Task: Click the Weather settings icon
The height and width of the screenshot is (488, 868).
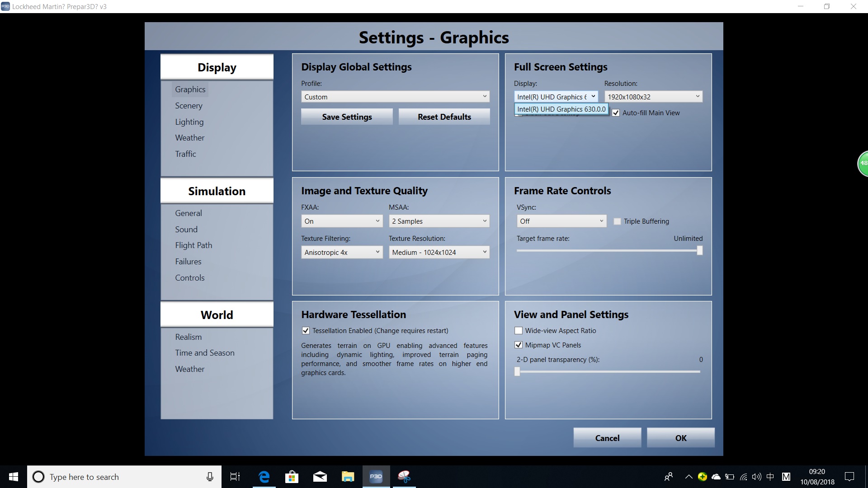Action: 189,138
